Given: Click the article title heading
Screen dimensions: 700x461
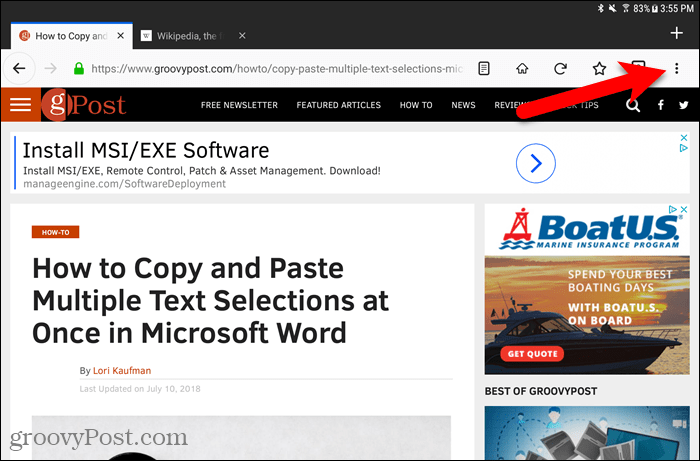Looking at the screenshot, I should [x=211, y=300].
